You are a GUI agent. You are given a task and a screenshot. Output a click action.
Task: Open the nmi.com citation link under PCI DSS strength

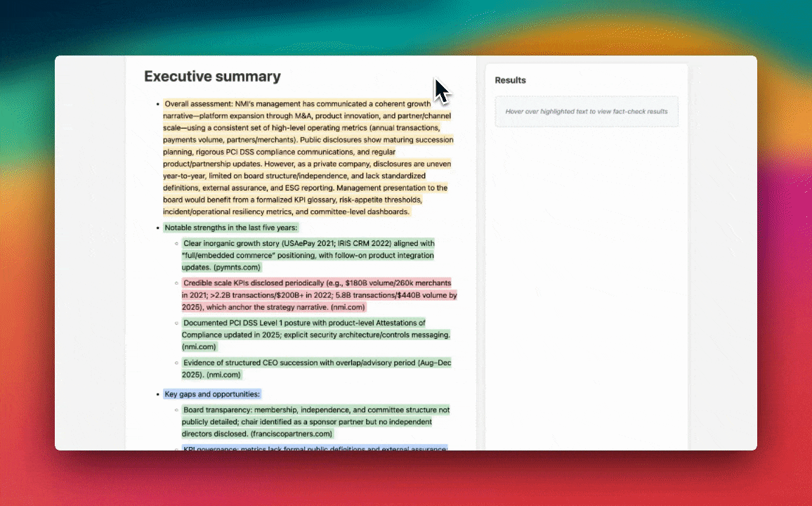(x=199, y=346)
